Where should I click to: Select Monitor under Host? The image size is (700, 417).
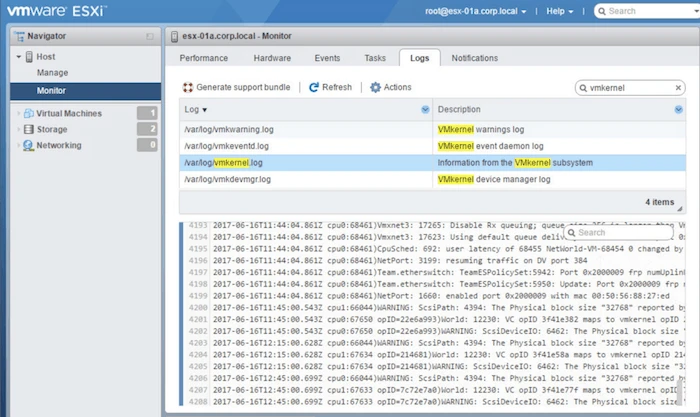coord(86,91)
